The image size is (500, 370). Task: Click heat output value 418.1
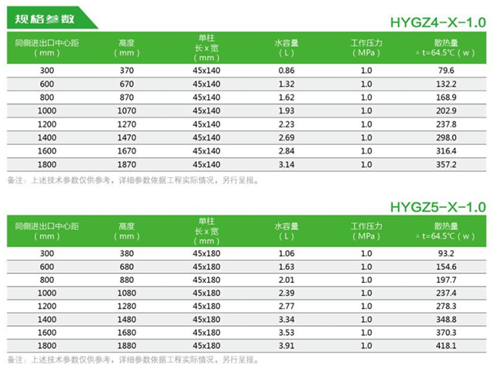[446, 346]
